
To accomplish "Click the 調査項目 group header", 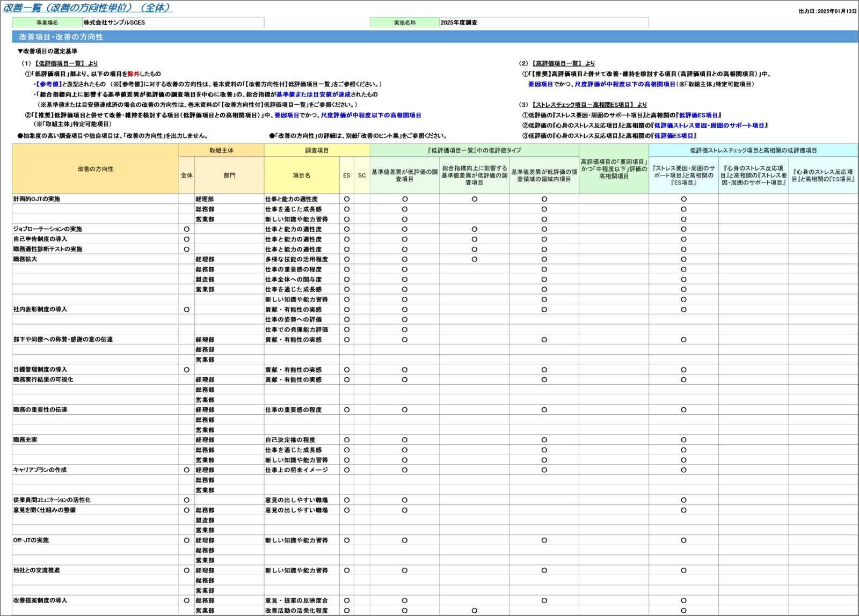I will [317, 150].
